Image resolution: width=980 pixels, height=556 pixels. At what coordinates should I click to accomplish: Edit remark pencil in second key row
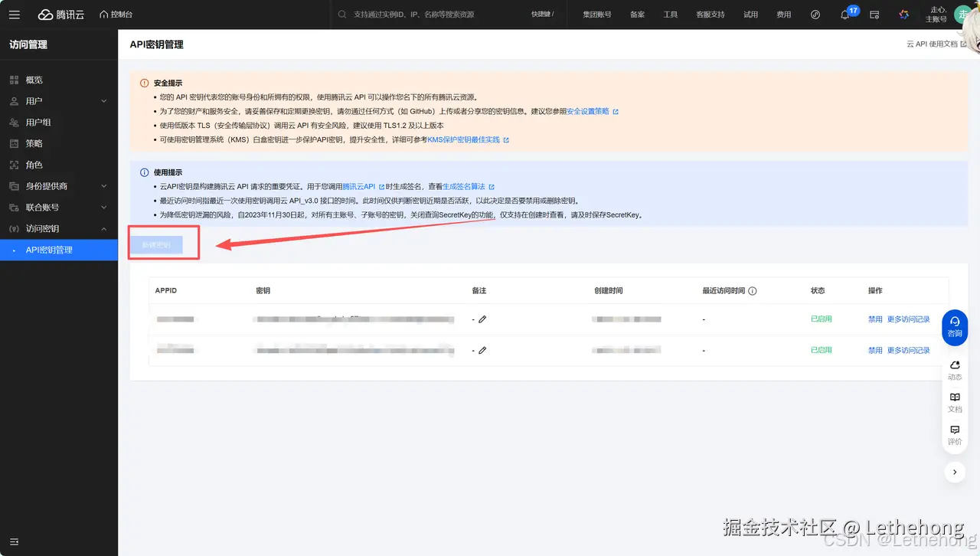[x=482, y=350]
